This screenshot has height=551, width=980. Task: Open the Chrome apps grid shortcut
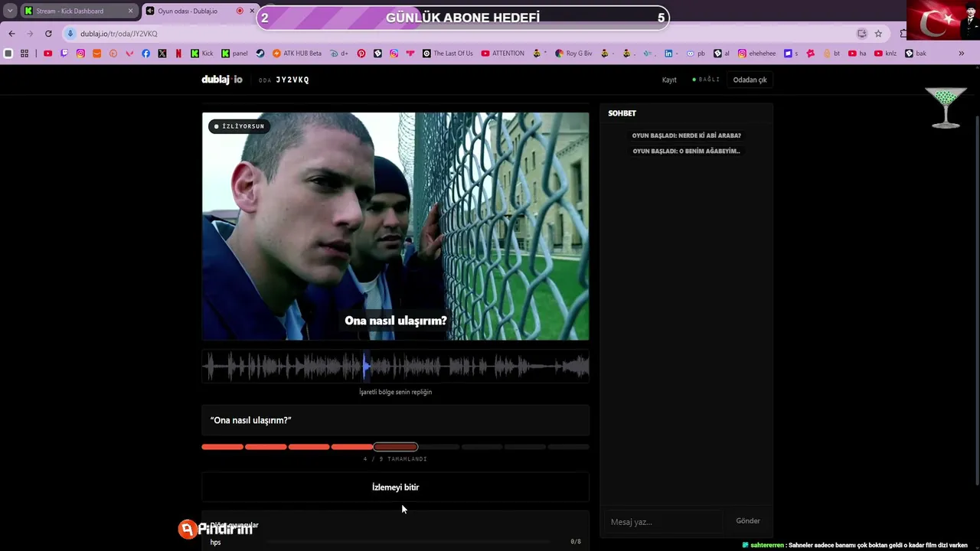24,54
